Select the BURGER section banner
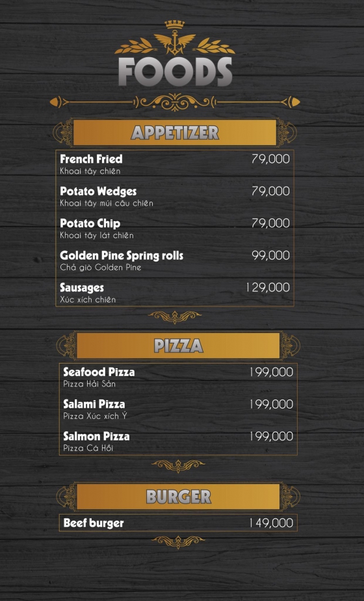364x601 pixels. click(178, 497)
